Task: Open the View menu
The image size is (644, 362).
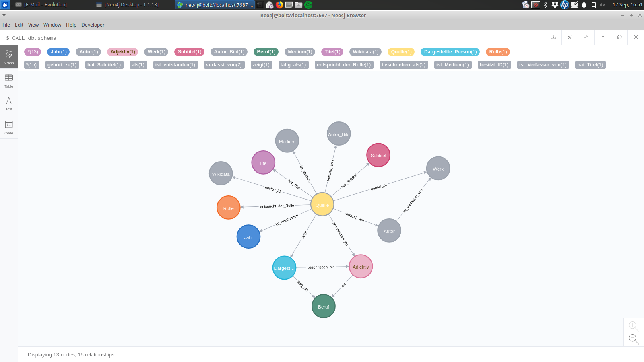Action: coord(33,25)
